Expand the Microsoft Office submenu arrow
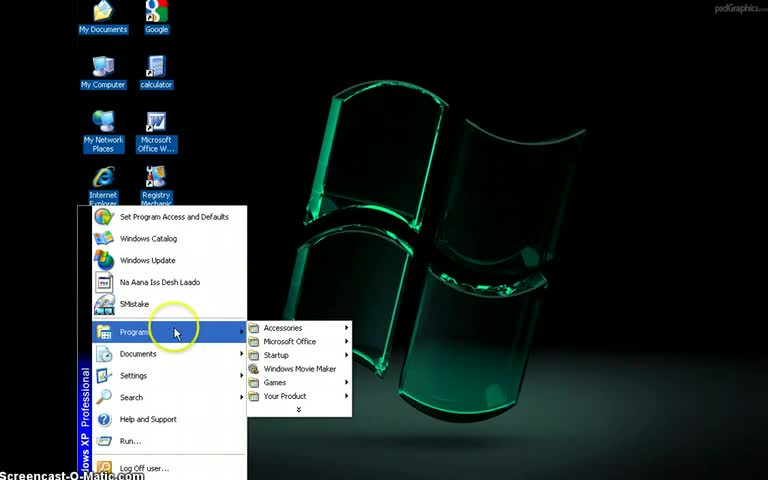The image size is (768, 480). 346,341
